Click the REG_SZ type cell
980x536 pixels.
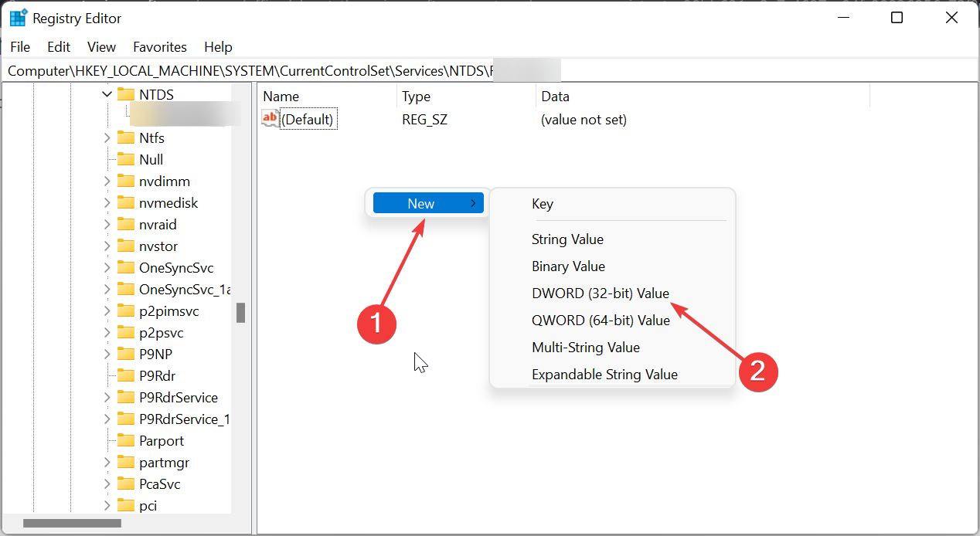(424, 120)
